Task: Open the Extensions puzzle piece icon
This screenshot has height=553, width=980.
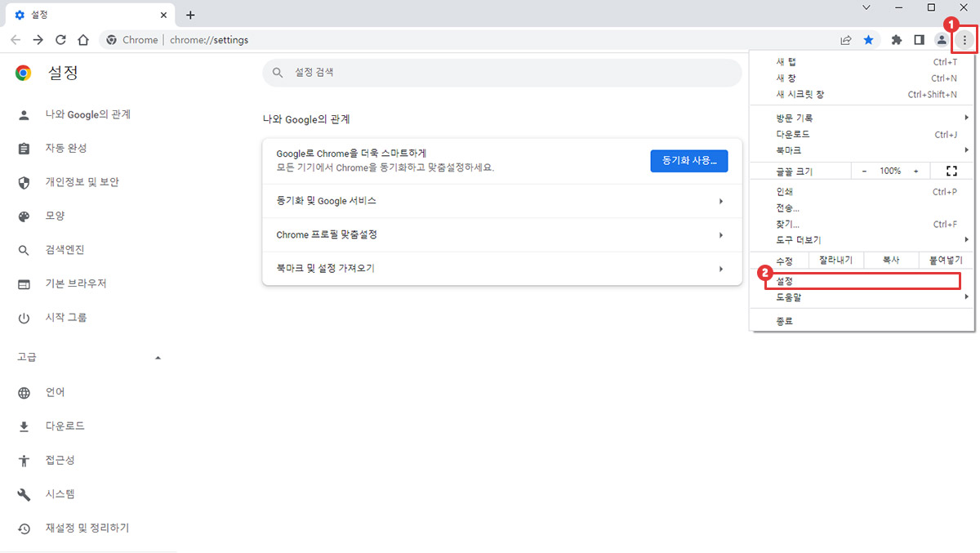Action: coord(896,40)
